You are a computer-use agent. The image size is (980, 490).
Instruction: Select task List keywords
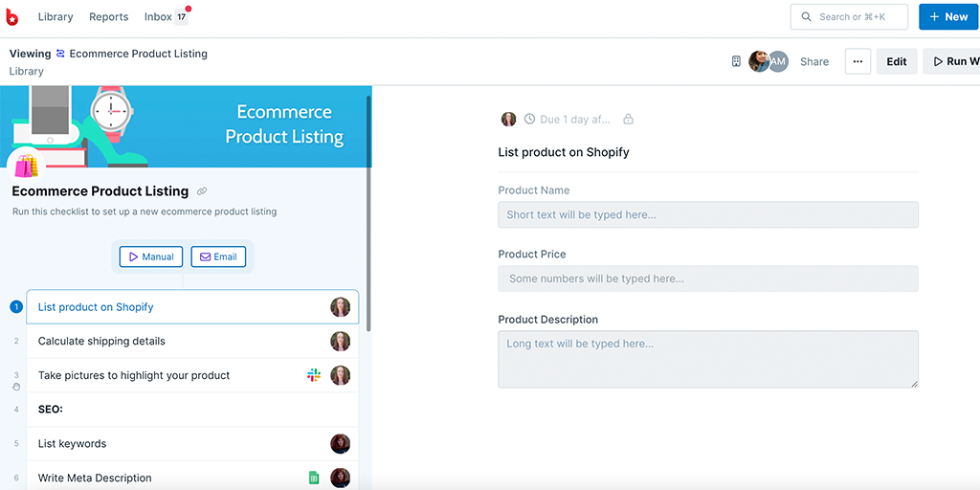[192, 444]
